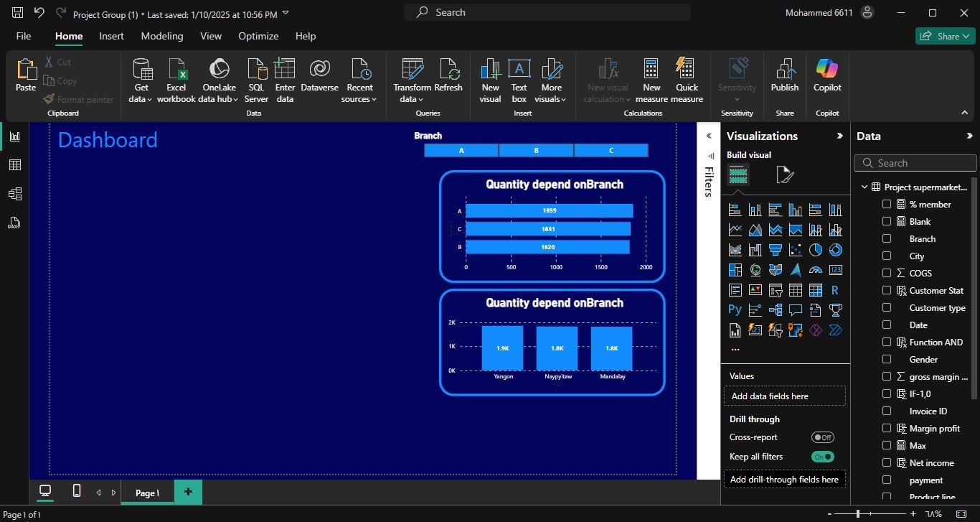The image size is (980, 522).
Task: Switch to Table view in left sidebar
Action: pyautogui.click(x=14, y=165)
